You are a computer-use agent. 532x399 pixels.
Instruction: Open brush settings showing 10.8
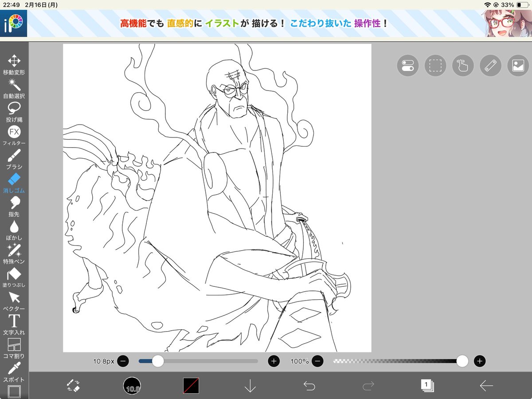pos(132,386)
